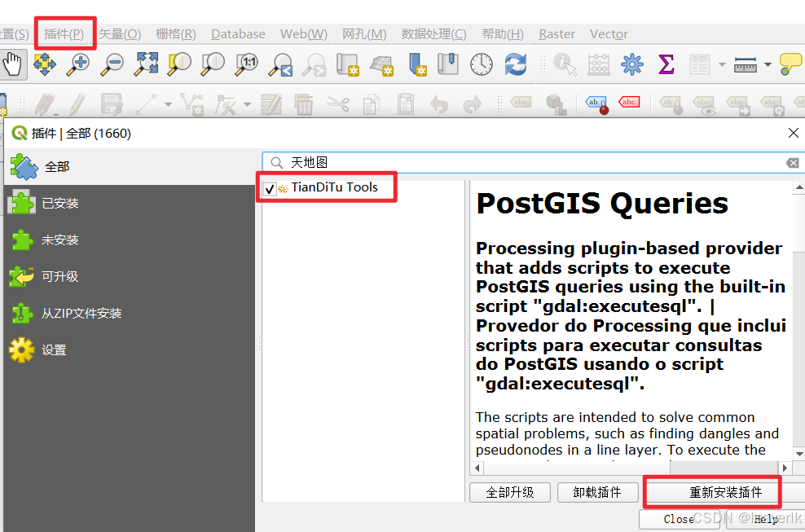Screen dimensions: 805x532
Task: Select the Measure ruler tool
Action: (x=746, y=64)
